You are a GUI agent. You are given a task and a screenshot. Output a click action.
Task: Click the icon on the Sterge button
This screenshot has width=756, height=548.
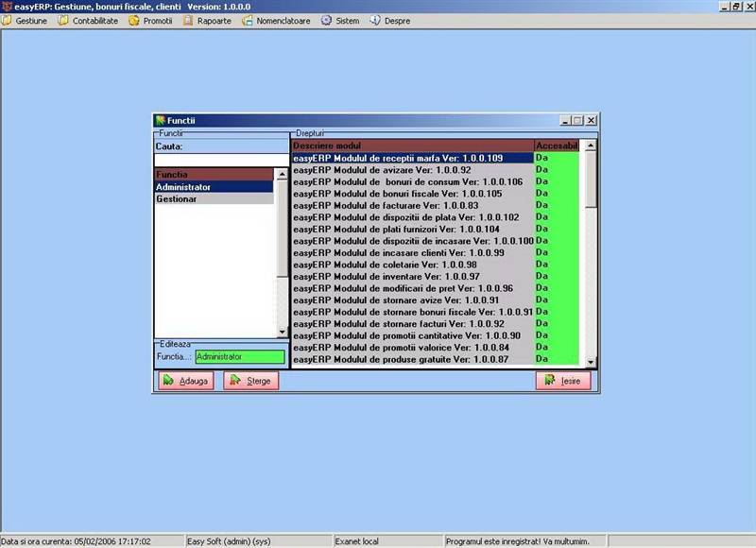pyautogui.click(x=234, y=380)
